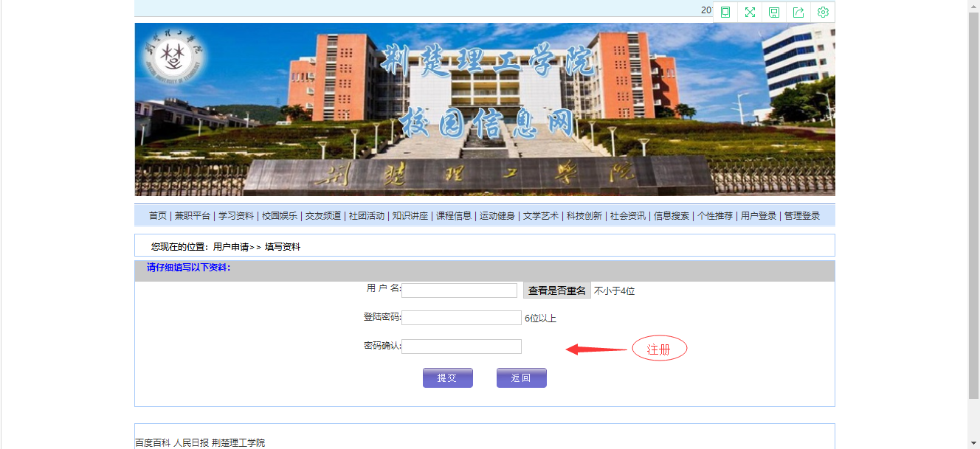Focus the 用户名 input field
Viewport: 980px width, 449px height.
pyautogui.click(x=459, y=290)
